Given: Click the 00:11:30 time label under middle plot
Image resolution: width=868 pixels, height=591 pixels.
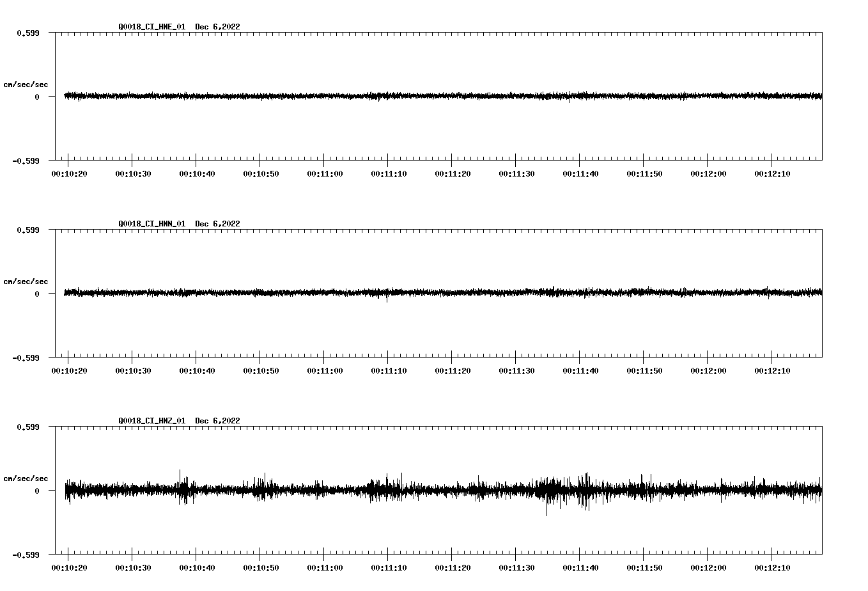Looking at the screenshot, I should click(x=516, y=370).
